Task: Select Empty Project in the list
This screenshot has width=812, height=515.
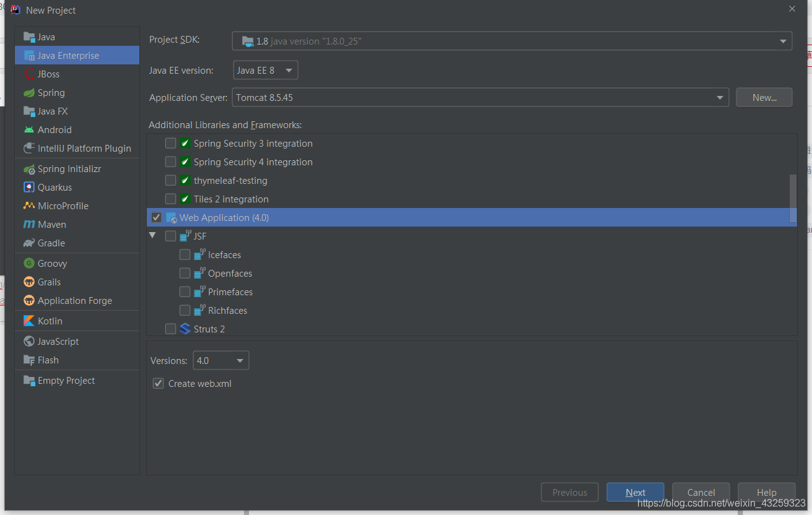Action: tap(77, 381)
